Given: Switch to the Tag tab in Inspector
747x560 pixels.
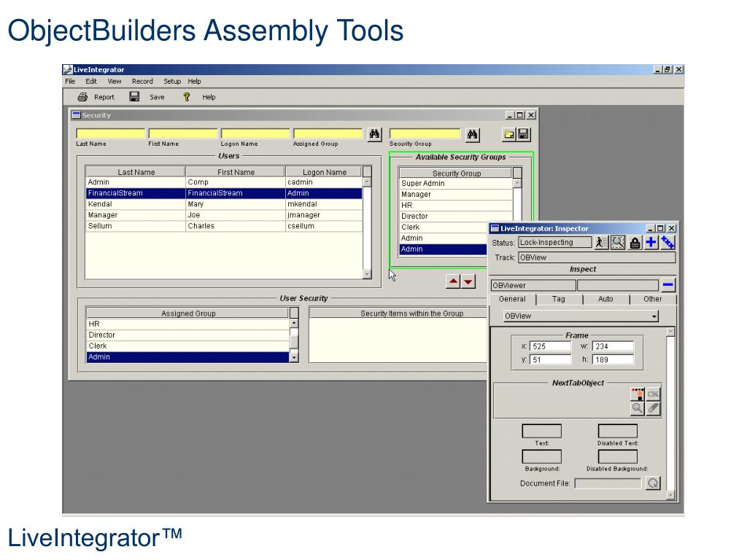Looking at the screenshot, I should point(558,299).
